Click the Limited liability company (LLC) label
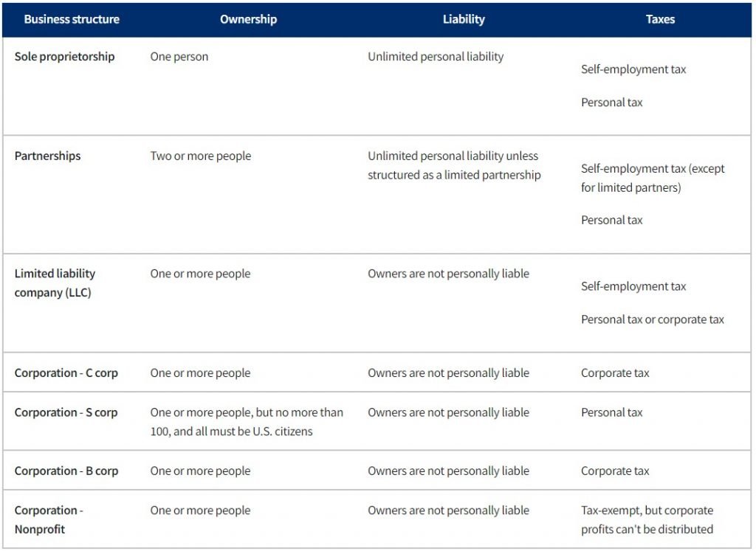Image resolution: width=756 pixels, height=551 pixels. pyautogui.click(x=55, y=283)
